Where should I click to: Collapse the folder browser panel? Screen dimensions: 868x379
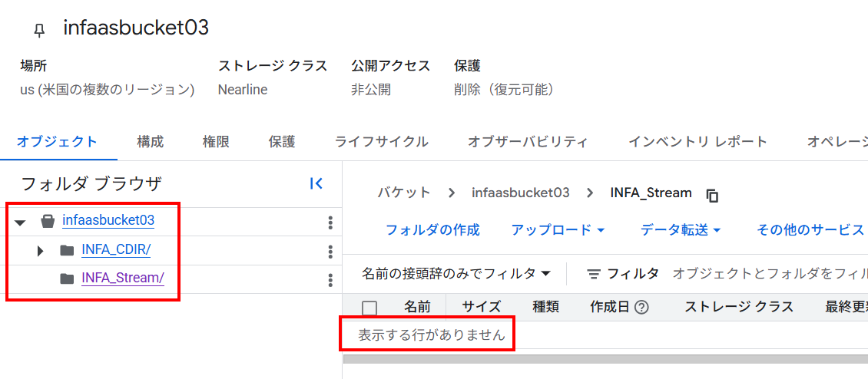click(316, 183)
